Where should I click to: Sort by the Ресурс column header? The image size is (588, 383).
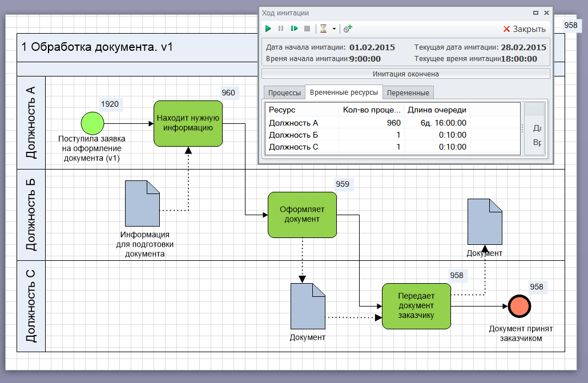click(x=303, y=110)
